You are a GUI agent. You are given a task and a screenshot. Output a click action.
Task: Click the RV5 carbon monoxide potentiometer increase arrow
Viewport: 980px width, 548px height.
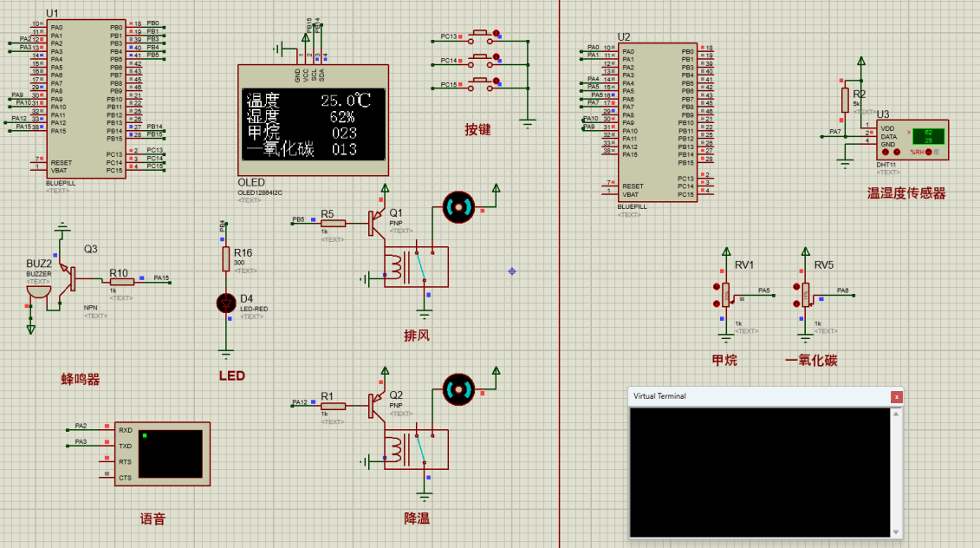[x=795, y=287]
